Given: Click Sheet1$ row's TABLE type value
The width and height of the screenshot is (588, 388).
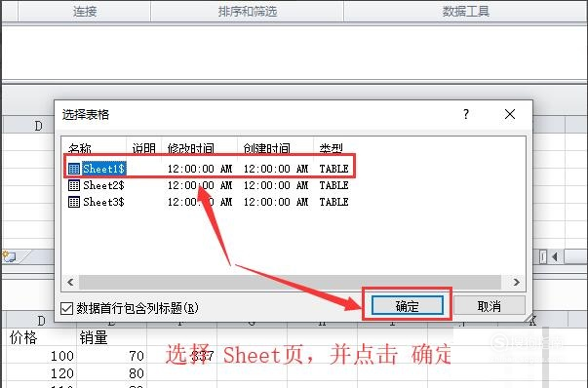Looking at the screenshot, I should pos(333,169).
